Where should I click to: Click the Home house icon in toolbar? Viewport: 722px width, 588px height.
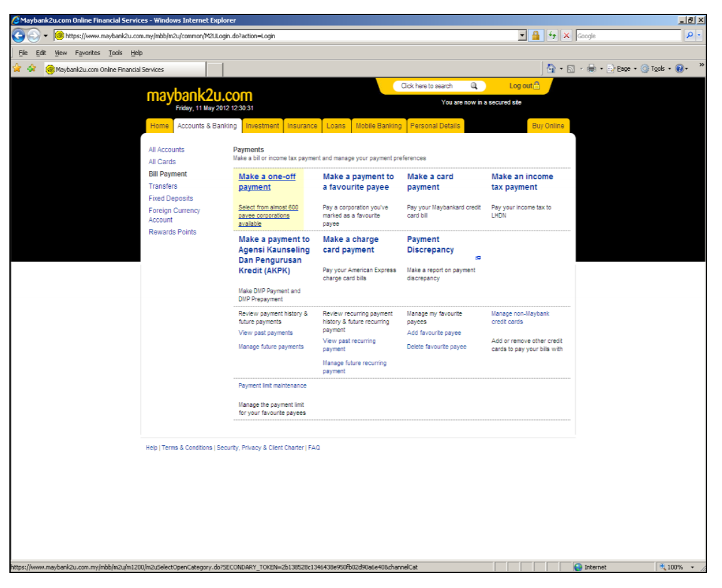tap(551, 69)
